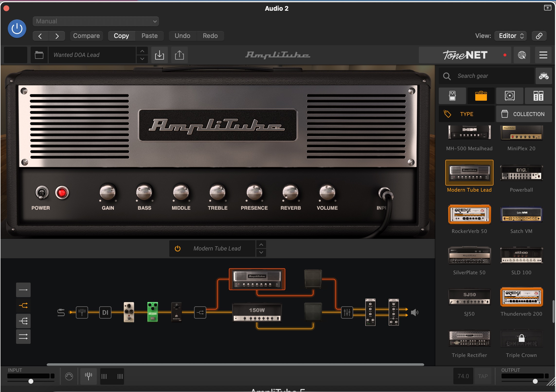Click the amp REVERB knob
The image size is (556, 392).
290,193
